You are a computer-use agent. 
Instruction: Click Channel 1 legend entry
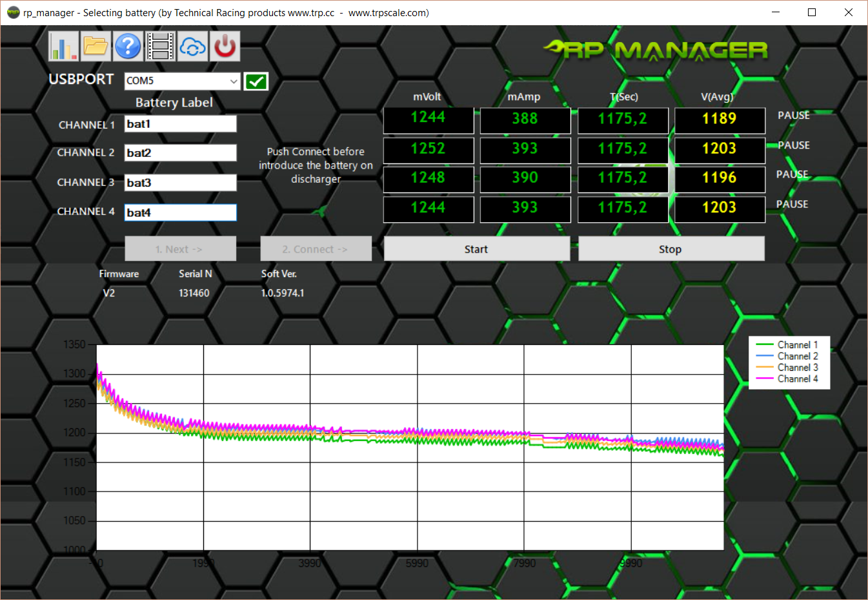pos(787,345)
